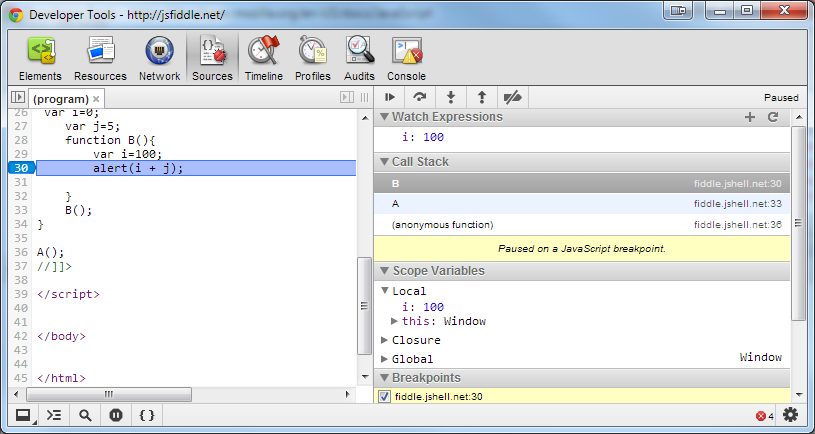The image size is (815, 434).
Task: Open DevTools settings gear
Action: (x=791, y=414)
